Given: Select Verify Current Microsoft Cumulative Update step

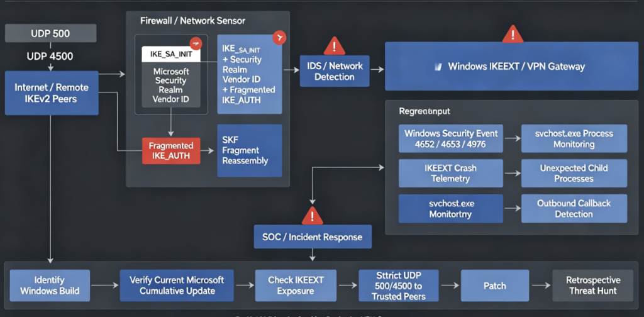Looking at the screenshot, I should tap(177, 286).
